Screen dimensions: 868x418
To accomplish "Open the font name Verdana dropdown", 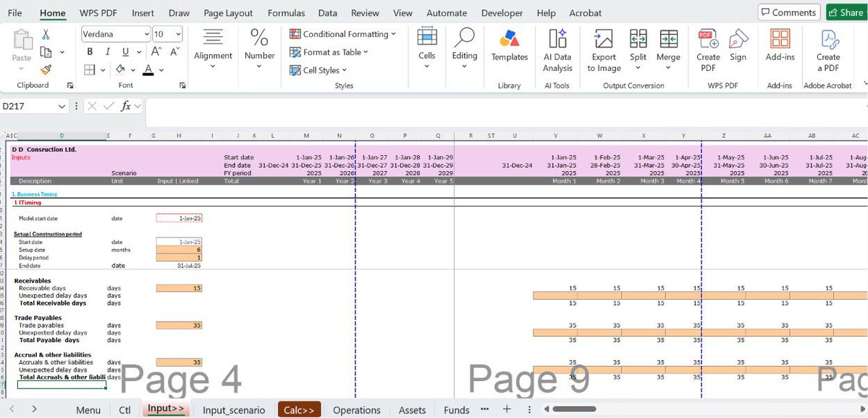I will point(147,34).
